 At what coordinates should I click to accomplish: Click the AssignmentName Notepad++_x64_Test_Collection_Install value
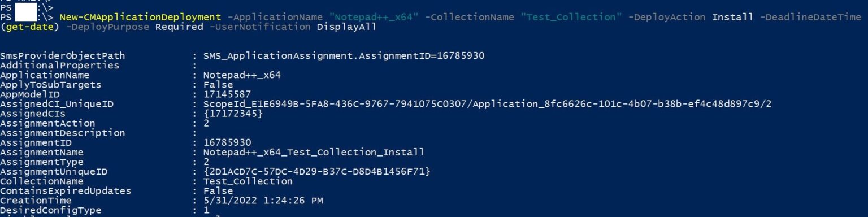click(313, 152)
